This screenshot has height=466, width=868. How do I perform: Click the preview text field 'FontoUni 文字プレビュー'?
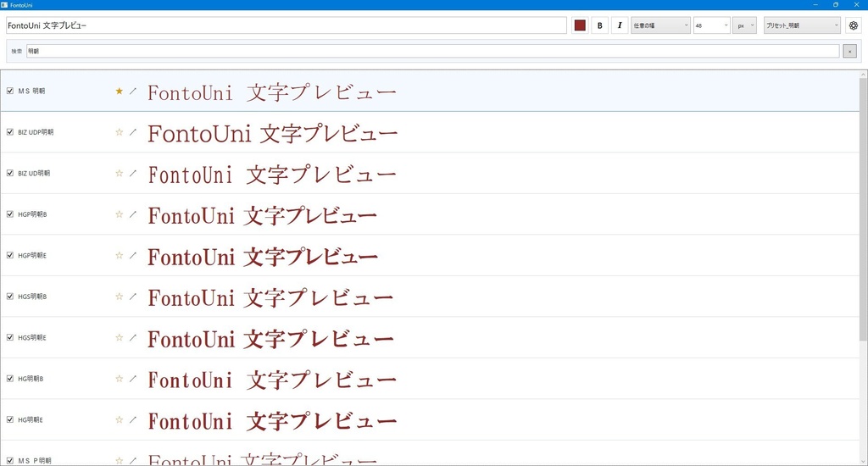[287, 25]
